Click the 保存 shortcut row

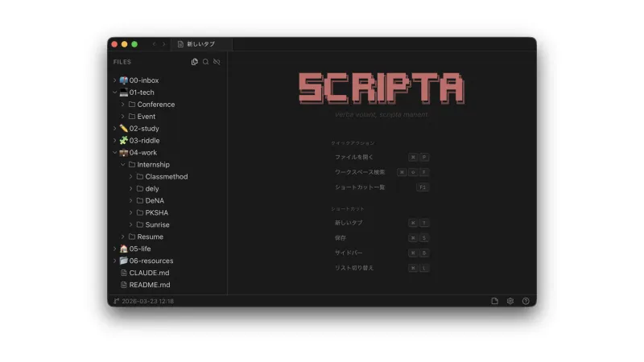tap(381, 238)
